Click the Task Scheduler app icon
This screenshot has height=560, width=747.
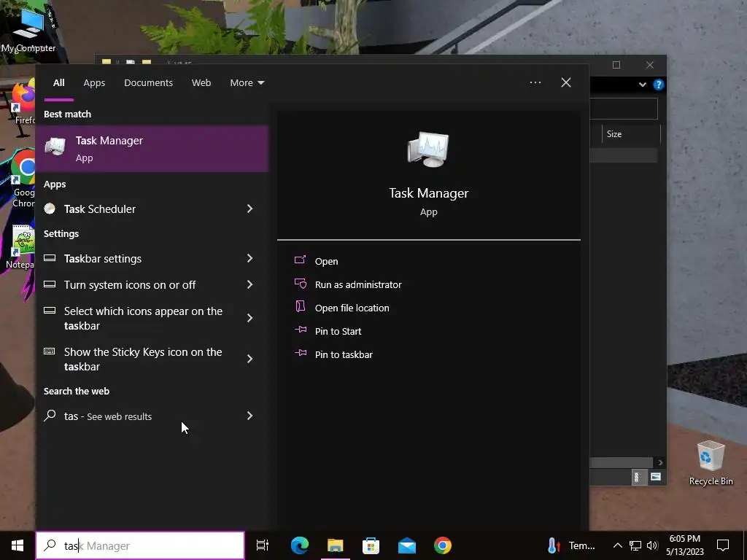(50, 209)
